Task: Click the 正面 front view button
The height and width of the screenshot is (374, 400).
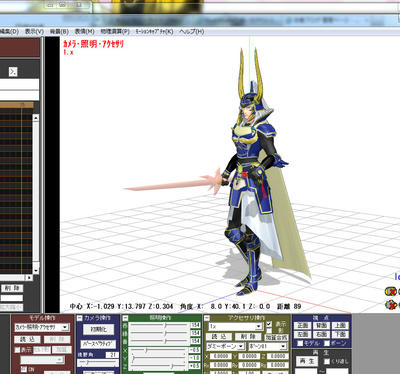Action: pos(303,325)
